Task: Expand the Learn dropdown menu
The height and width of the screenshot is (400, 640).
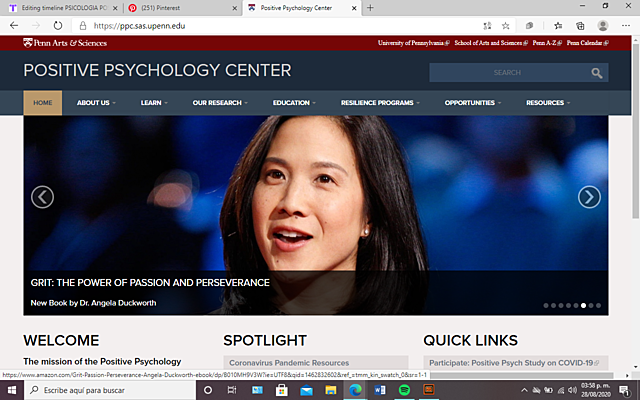Action: click(154, 103)
